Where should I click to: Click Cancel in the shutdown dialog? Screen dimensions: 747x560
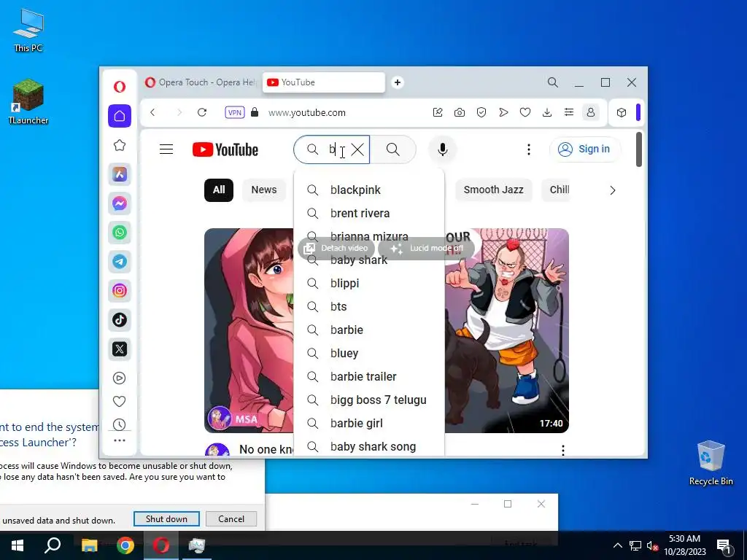pos(231,519)
